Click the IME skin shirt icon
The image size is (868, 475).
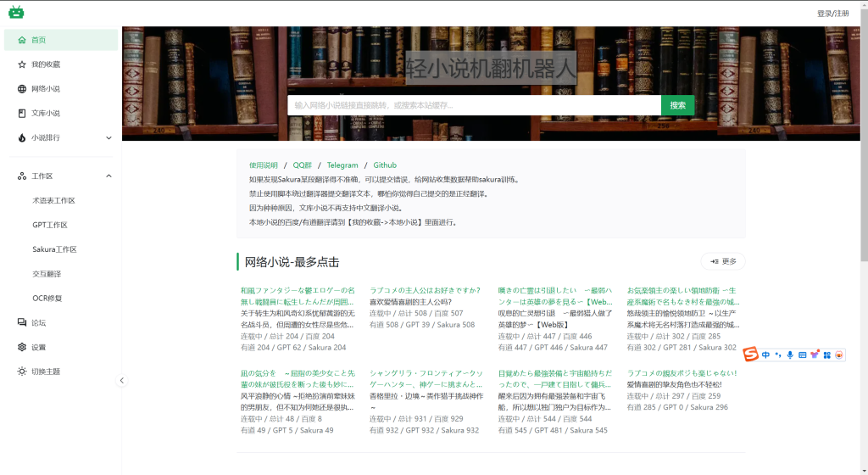pos(815,355)
